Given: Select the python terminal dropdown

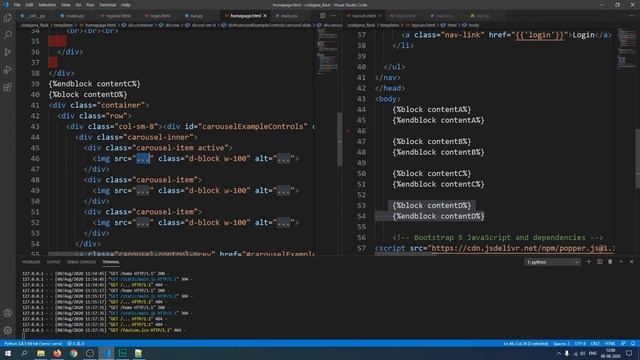Looking at the screenshot, I should pos(552,262).
